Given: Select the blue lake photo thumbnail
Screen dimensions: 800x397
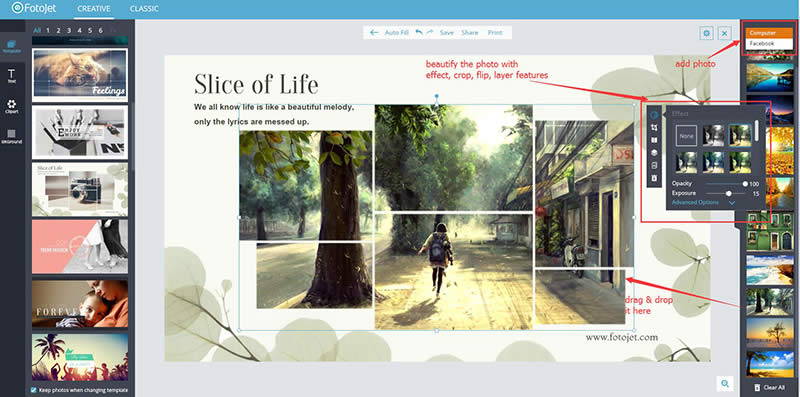Looking at the screenshot, I should tap(770, 77).
